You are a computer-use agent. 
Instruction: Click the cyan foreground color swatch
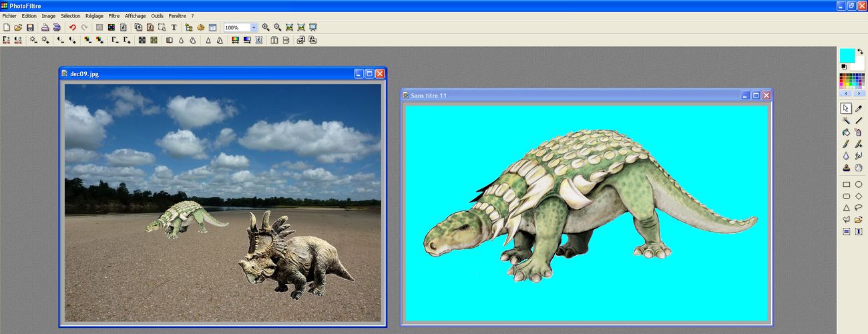tap(847, 55)
